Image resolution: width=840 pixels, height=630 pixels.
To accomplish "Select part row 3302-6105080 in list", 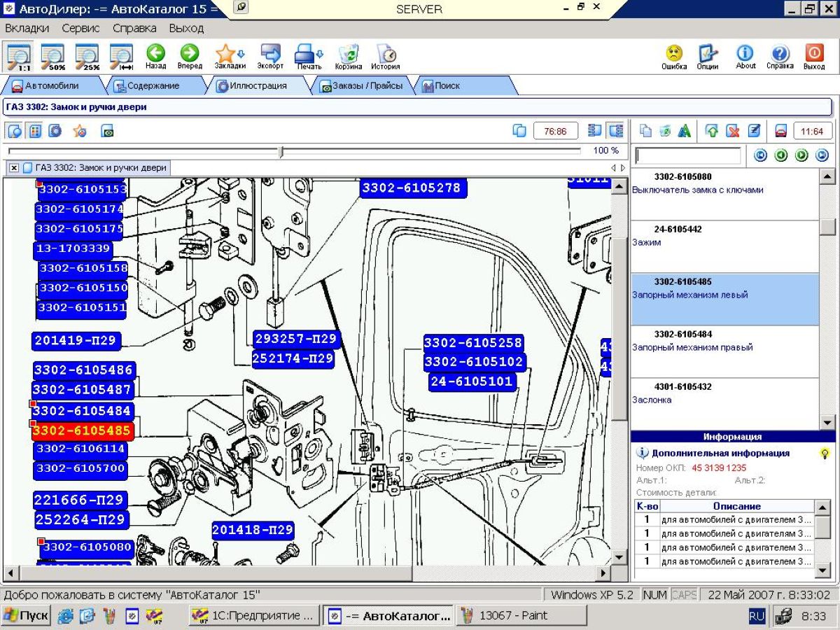I will coord(724,194).
